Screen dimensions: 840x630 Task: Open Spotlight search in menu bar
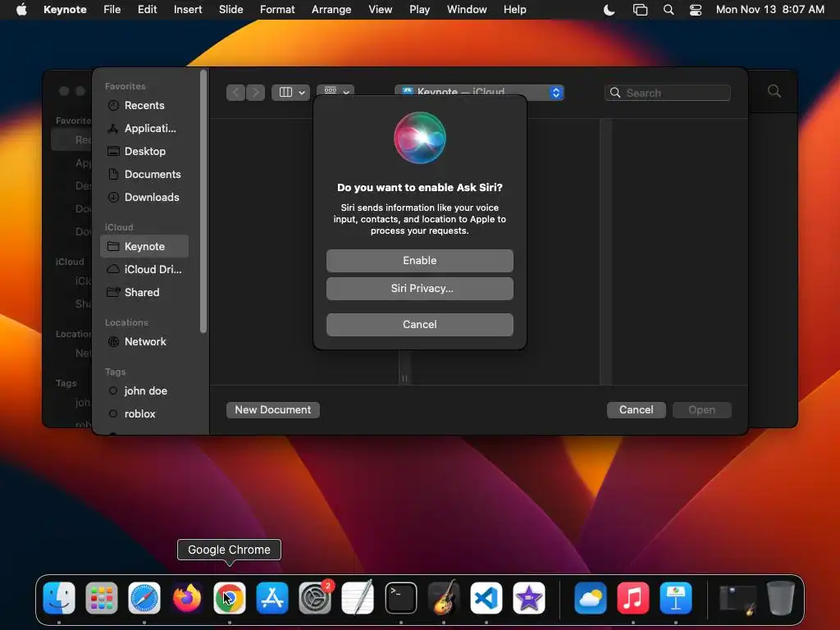coord(669,10)
